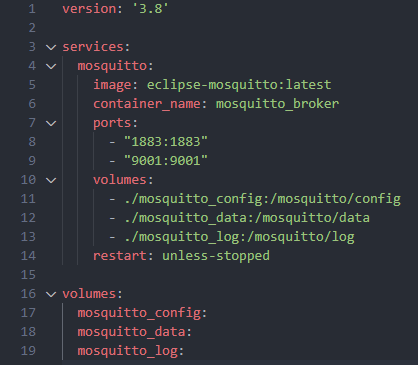Click line number 12 in gutter
Image resolution: width=418 pixels, height=365 pixels.
pos(28,218)
